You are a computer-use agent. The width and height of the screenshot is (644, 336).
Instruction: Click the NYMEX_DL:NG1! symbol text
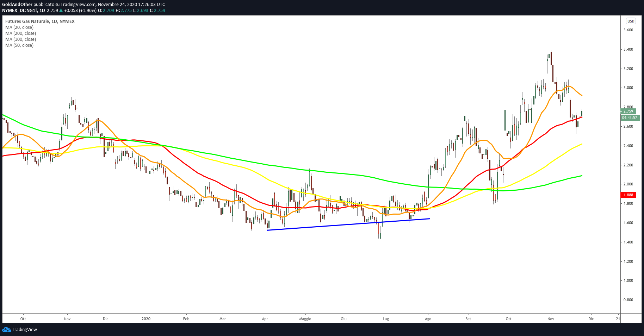coord(19,11)
